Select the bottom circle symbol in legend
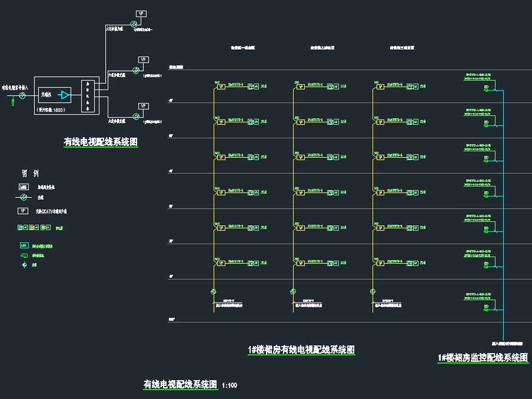The width and height of the screenshot is (532, 399). pos(24,265)
